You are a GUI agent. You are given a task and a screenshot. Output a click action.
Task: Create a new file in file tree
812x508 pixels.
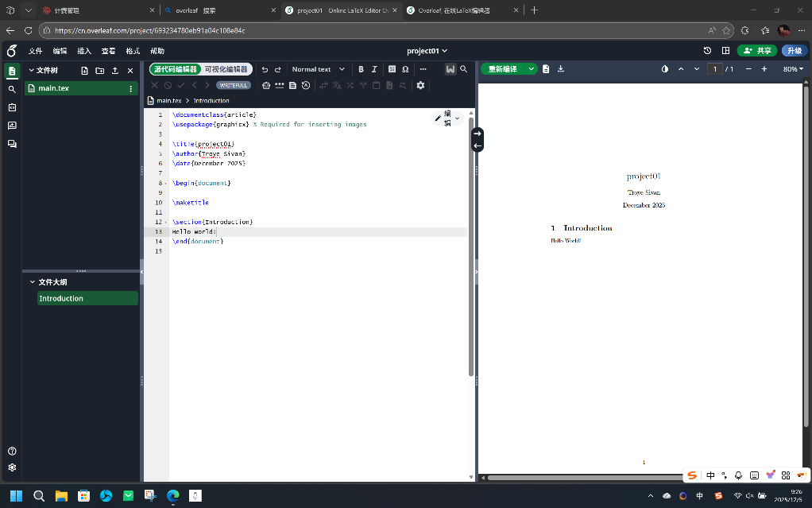pyautogui.click(x=84, y=70)
